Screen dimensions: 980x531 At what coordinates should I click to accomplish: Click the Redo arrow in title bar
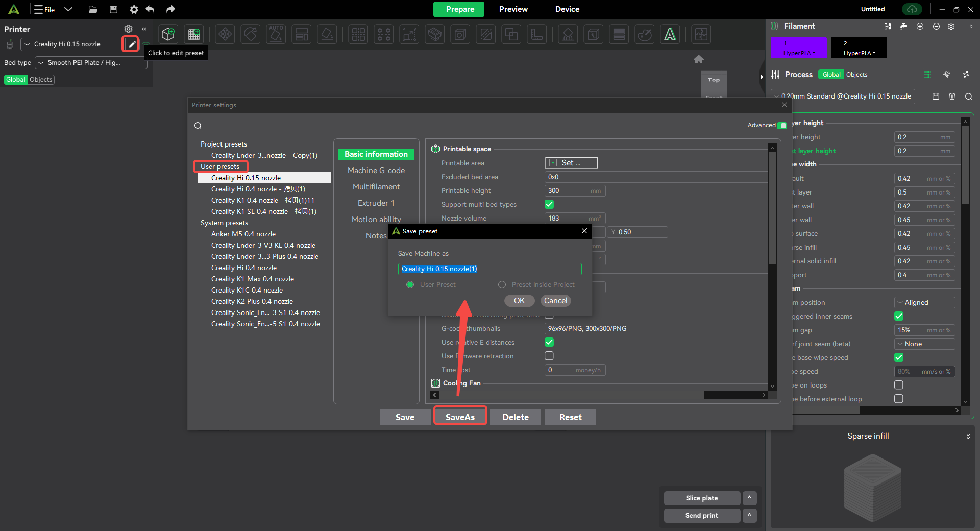click(x=170, y=9)
